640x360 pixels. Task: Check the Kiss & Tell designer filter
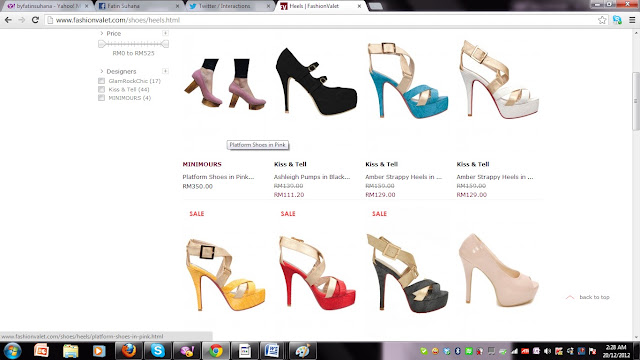click(x=102, y=89)
